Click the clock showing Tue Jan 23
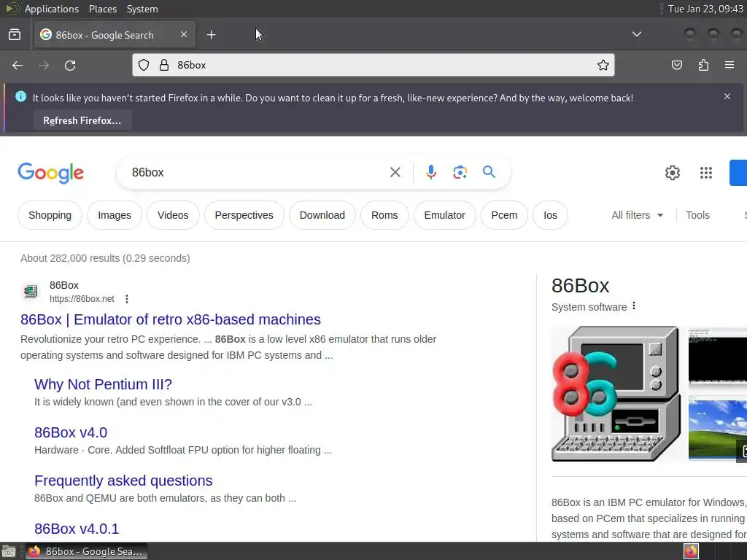Viewport: 747px width, 560px height. (705, 9)
